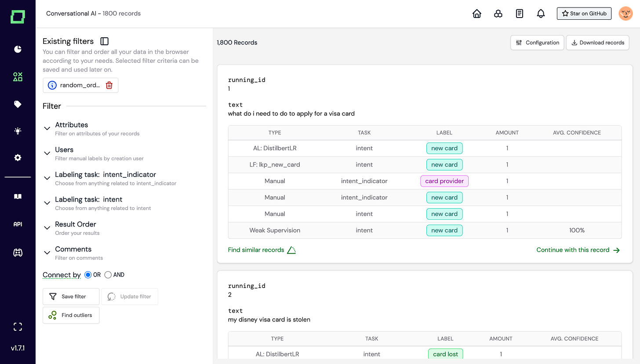Viewport: 640px width, 364px height.
Task: Open the user avatar menu
Action: (x=625, y=14)
